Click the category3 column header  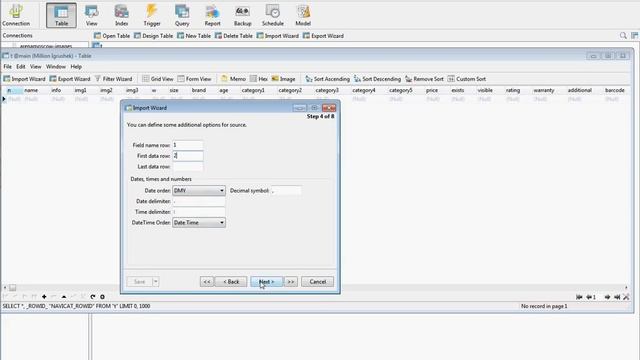click(x=327, y=90)
